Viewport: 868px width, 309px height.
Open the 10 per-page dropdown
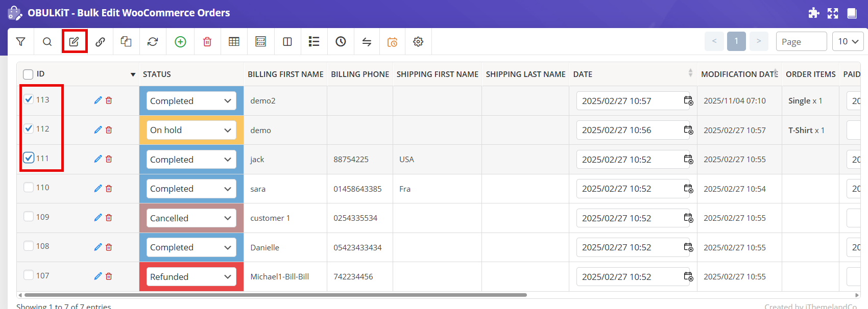click(848, 41)
